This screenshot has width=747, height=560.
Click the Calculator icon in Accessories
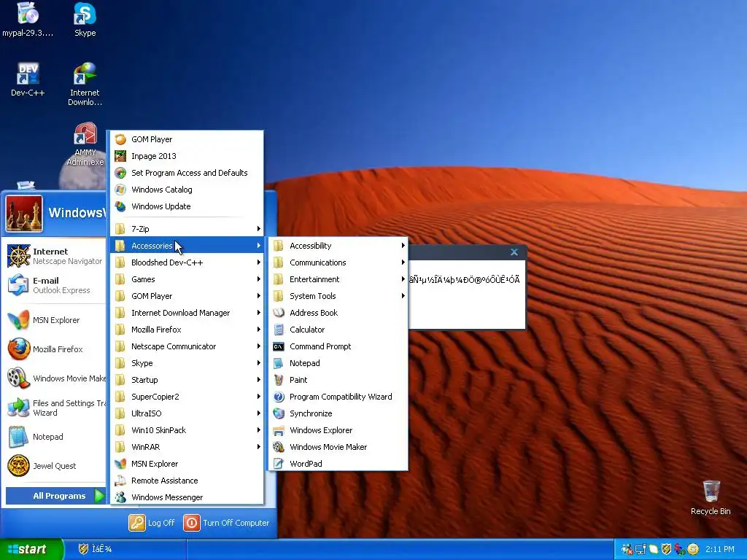[279, 330]
